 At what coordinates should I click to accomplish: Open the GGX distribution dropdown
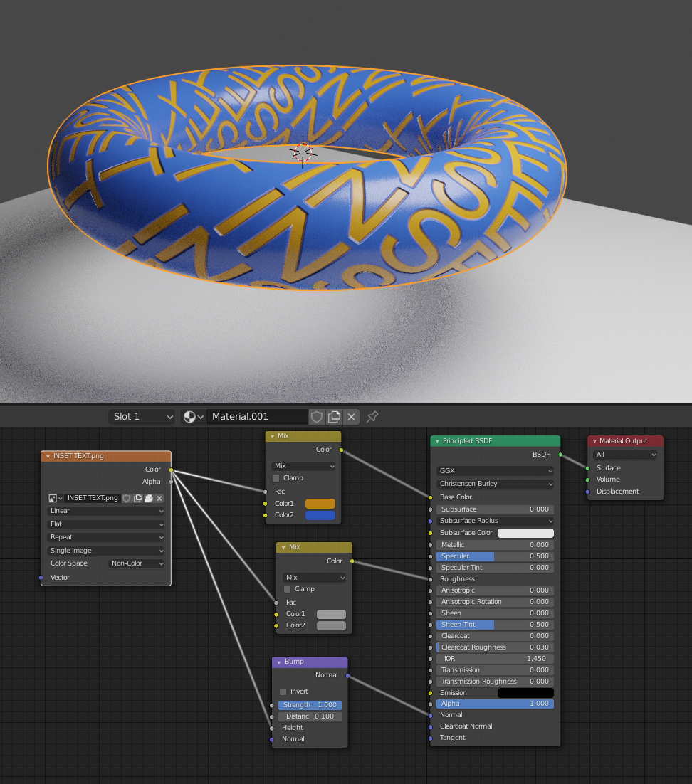point(496,471)
